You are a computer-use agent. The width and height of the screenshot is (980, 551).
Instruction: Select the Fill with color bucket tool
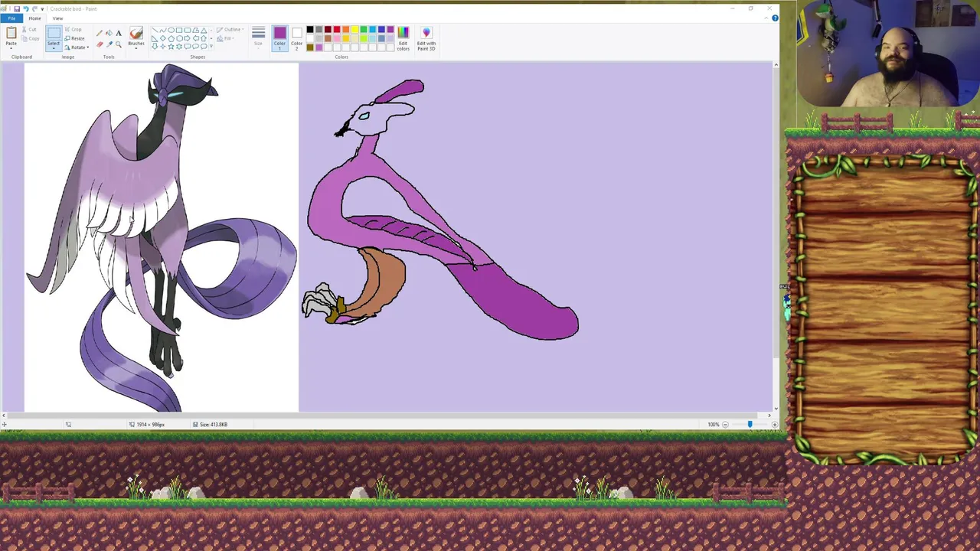[x=109, y=33]
